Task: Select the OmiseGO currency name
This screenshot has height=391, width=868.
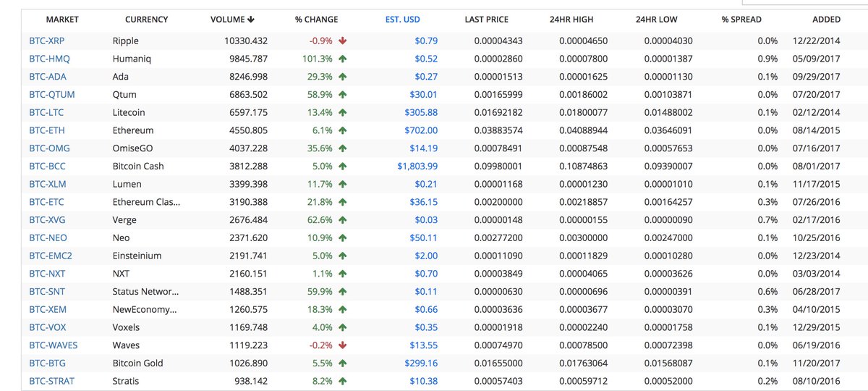Action: click(134, 148)
